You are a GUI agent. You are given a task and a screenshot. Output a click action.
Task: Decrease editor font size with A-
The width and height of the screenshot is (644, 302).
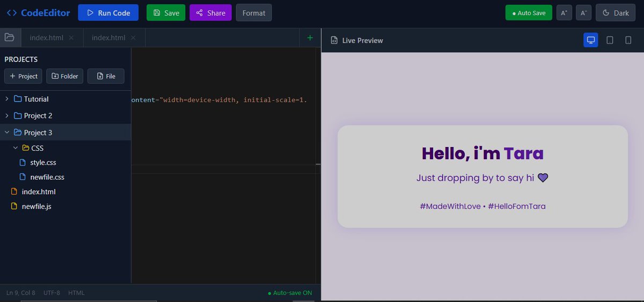click(583, 13)
